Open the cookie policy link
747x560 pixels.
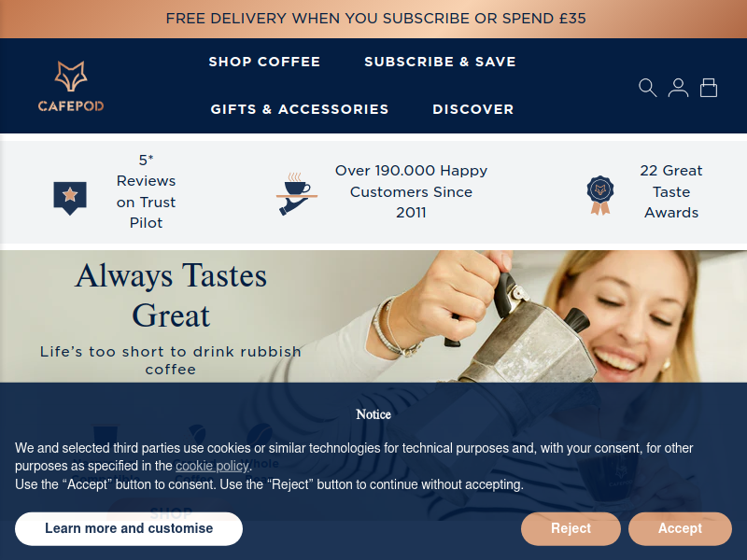click(x=212, y=466)
